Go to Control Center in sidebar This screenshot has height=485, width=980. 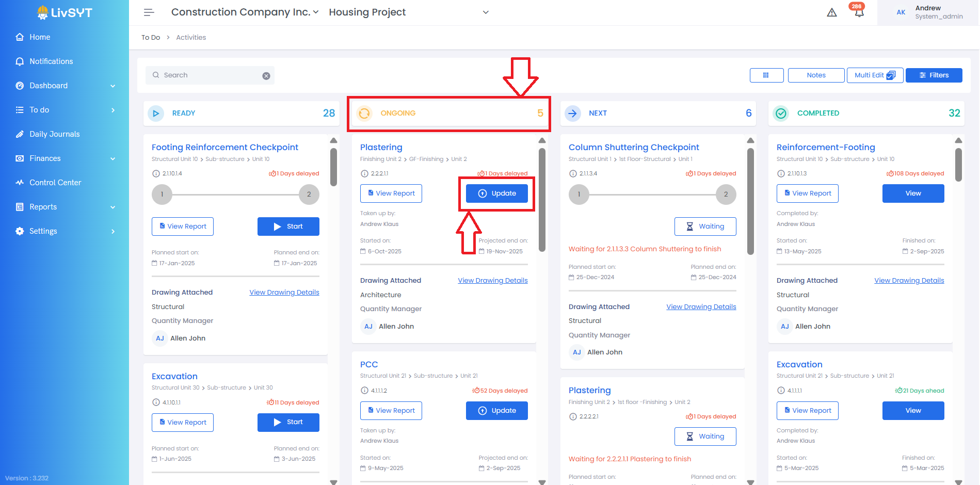(x=55, y=183)
